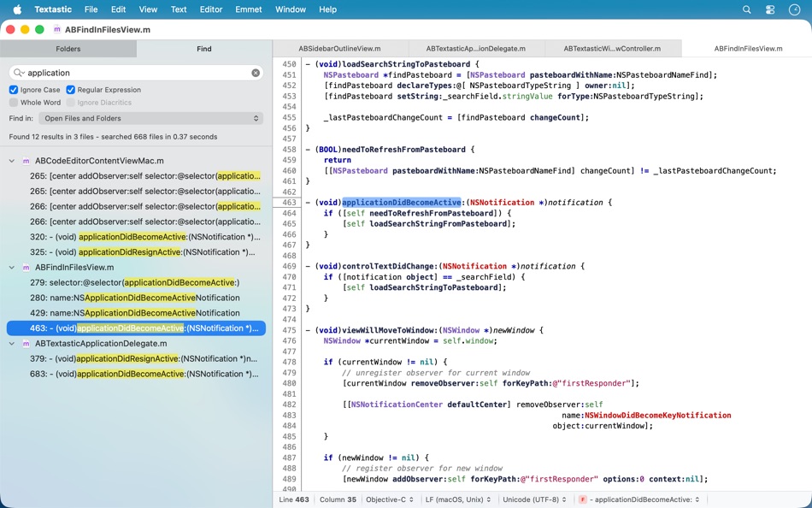This screenshot has width=812, height=508.
Task: Open the Editor menu
Action: (210, 9)
